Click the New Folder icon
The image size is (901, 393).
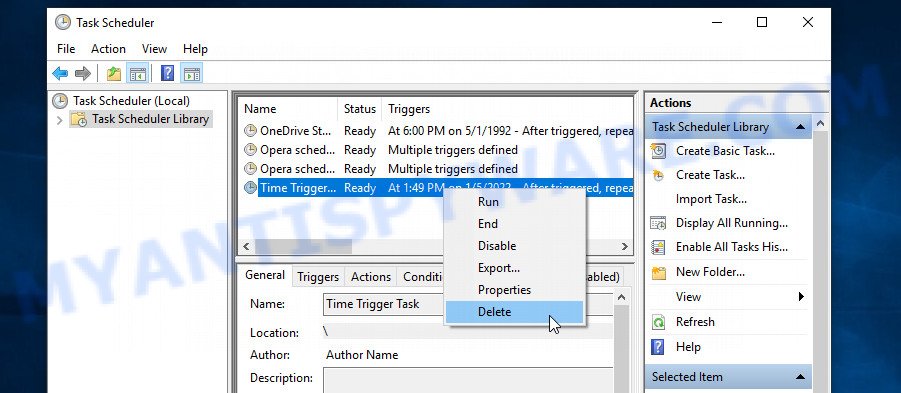point(659,272)
